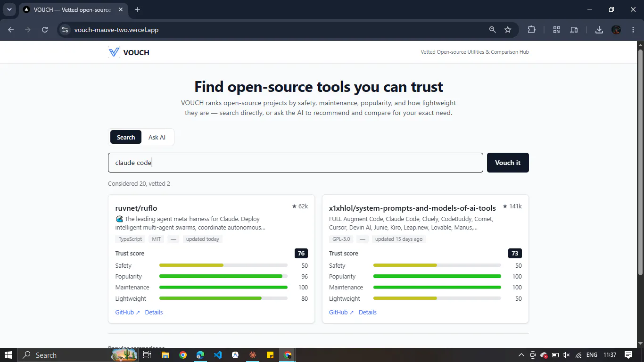The width and height of the screenshot is (644, 362).
Task: Open the Chrome downloads icon
Action: [x=599, y=30]
